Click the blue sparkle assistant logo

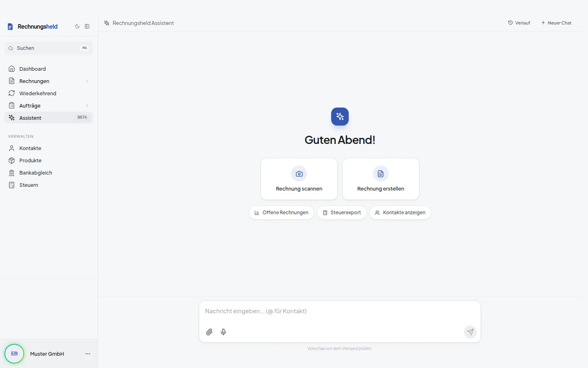coord(340,117)
